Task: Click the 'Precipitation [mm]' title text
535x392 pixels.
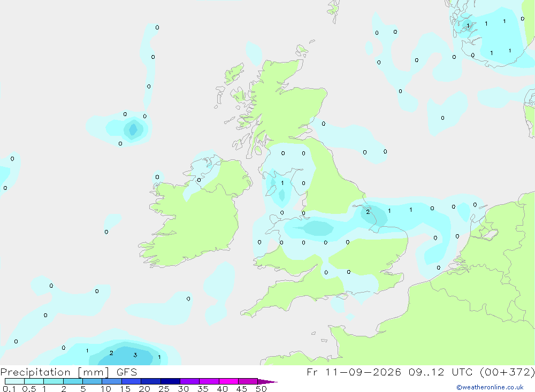Action: pos(55,372)
